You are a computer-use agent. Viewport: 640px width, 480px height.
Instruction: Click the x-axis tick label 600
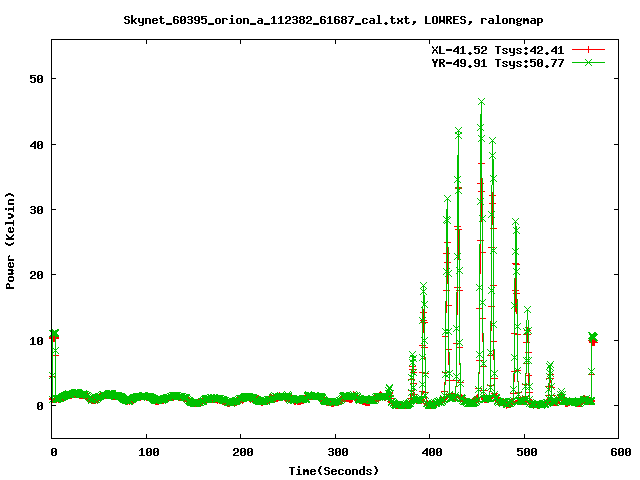tap(621, 452)
